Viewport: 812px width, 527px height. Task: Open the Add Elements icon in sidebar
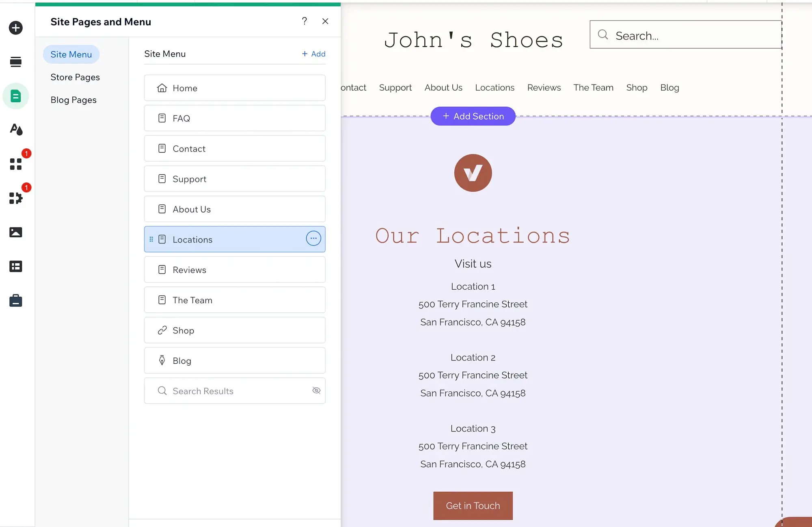(16, 28)
